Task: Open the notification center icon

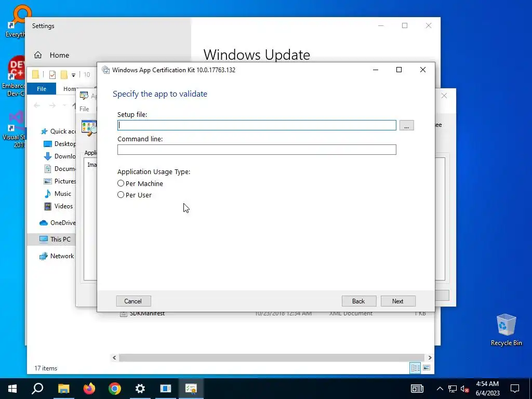Action: (515, 389)
